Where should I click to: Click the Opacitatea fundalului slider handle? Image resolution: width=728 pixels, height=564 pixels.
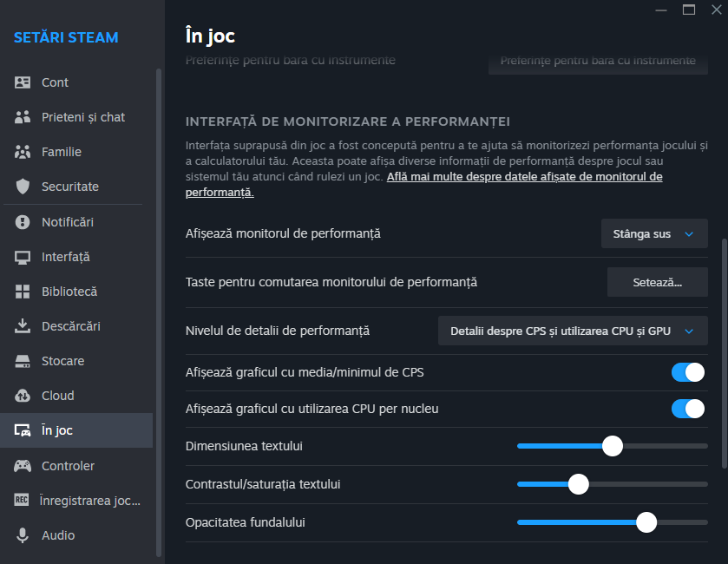click(x=646, y=522)
